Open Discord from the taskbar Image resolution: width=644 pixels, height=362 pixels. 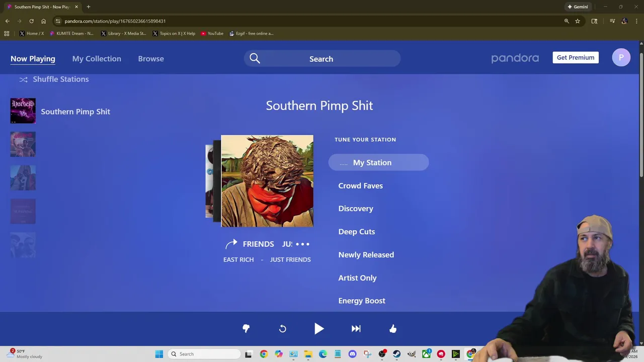pyautogui.click(x=352, y=354)
